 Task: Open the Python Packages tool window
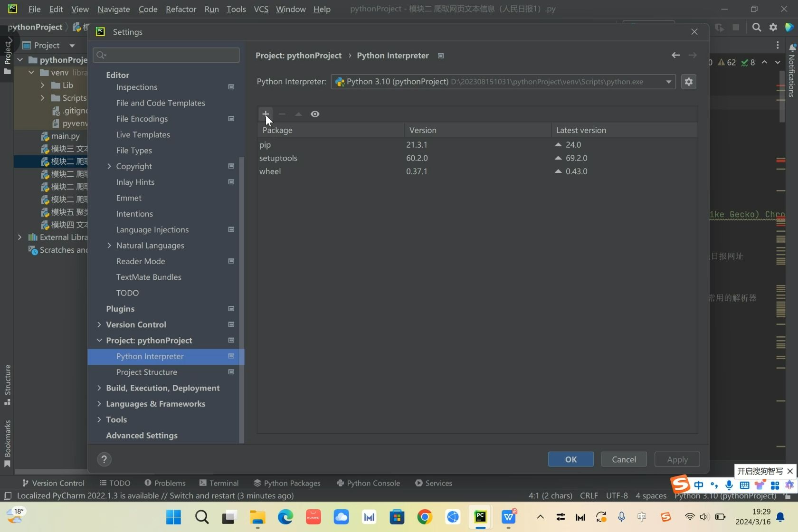(287, 483)
